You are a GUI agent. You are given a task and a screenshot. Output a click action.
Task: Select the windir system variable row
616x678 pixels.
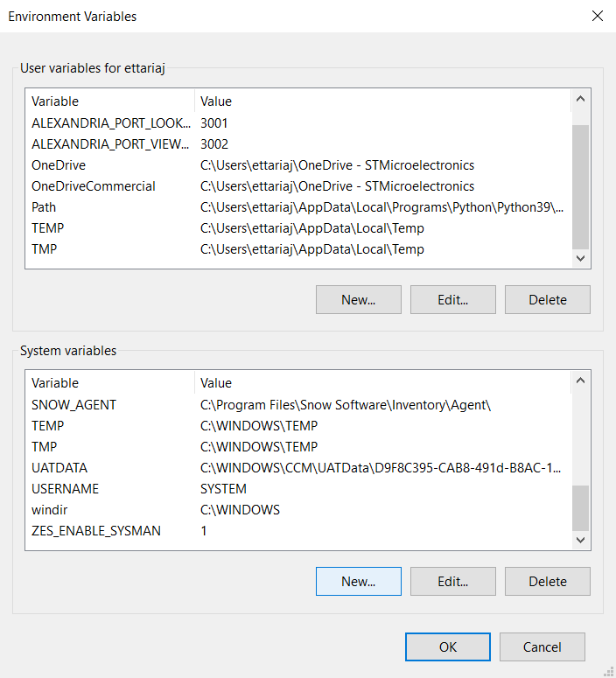click(50, 510)
